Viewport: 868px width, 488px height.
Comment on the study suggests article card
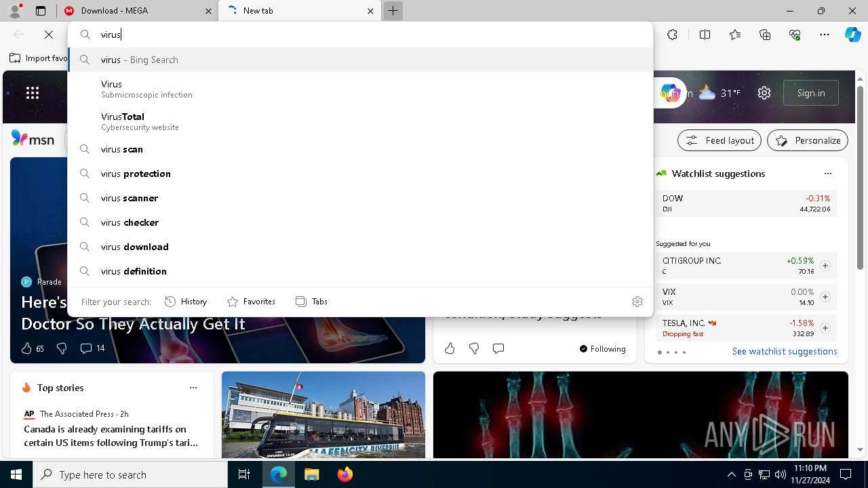coord(498,348)
